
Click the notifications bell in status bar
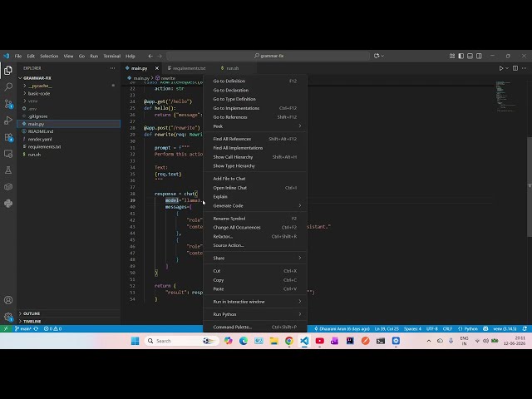[525, 329]
